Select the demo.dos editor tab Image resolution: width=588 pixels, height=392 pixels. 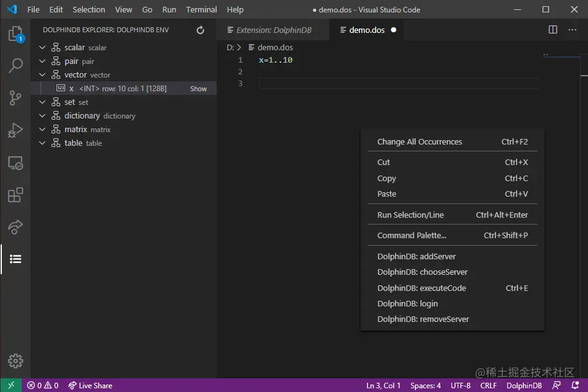[367, 30]
